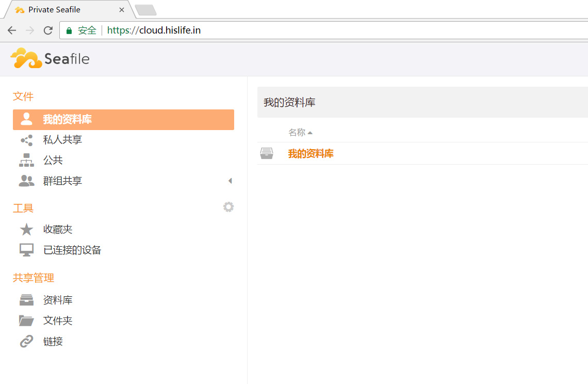588x384 pixels.
Task: Go to 公共 libraries section
Action: (x=53, y=161)
